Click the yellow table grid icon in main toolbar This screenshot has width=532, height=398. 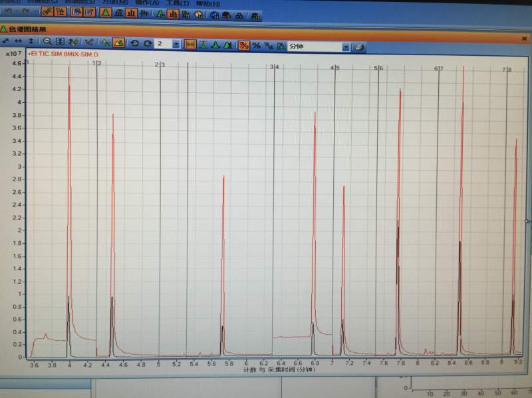186,15
